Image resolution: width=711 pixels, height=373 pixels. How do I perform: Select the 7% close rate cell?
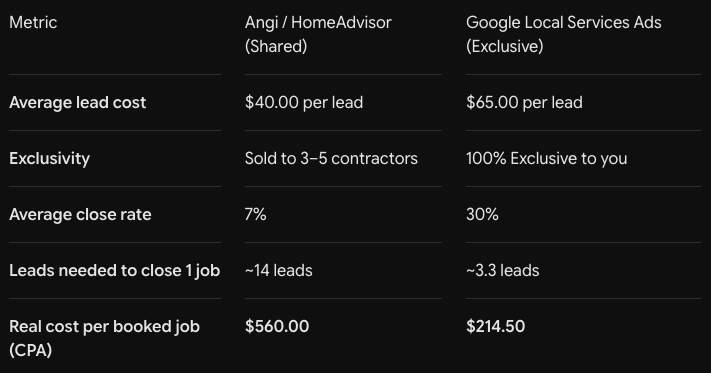tap(256, 214)
